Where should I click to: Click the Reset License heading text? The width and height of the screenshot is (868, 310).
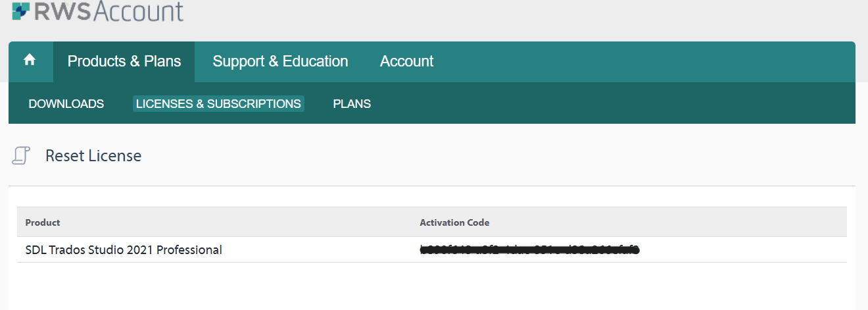point(93,156)
